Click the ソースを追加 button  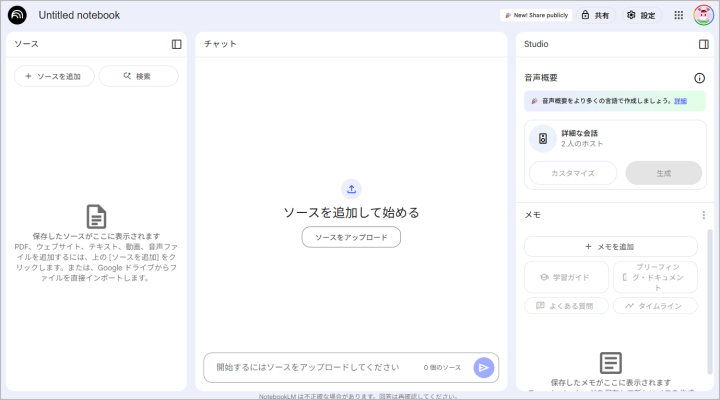[54, 76]
